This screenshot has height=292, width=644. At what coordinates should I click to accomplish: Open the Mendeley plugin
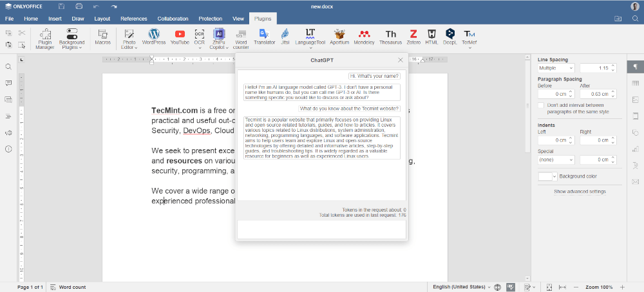click(364, 37)
